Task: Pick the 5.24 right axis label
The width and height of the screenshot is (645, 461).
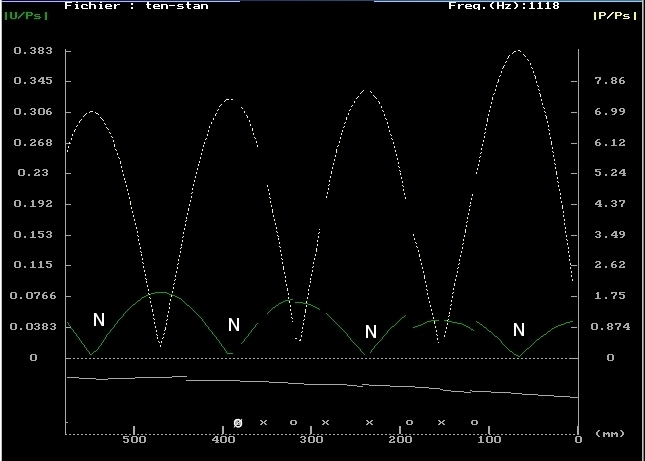Action: (x=610, y=173)
